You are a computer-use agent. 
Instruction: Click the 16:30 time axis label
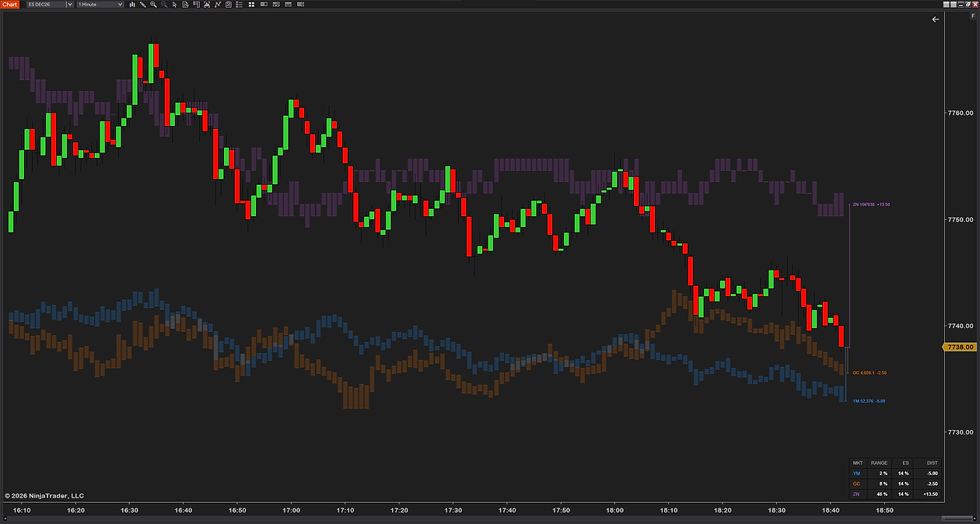129,511
